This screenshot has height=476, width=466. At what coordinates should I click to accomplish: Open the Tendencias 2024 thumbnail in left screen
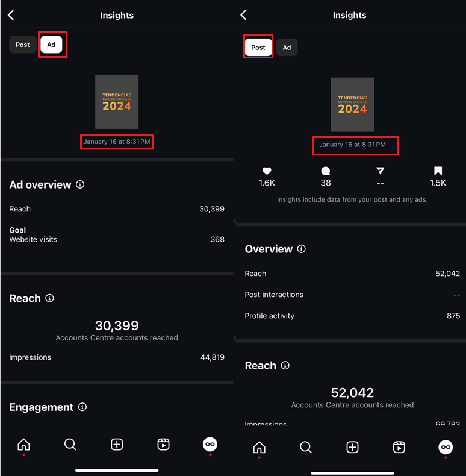pyautogui.click(x=117, y=102)
